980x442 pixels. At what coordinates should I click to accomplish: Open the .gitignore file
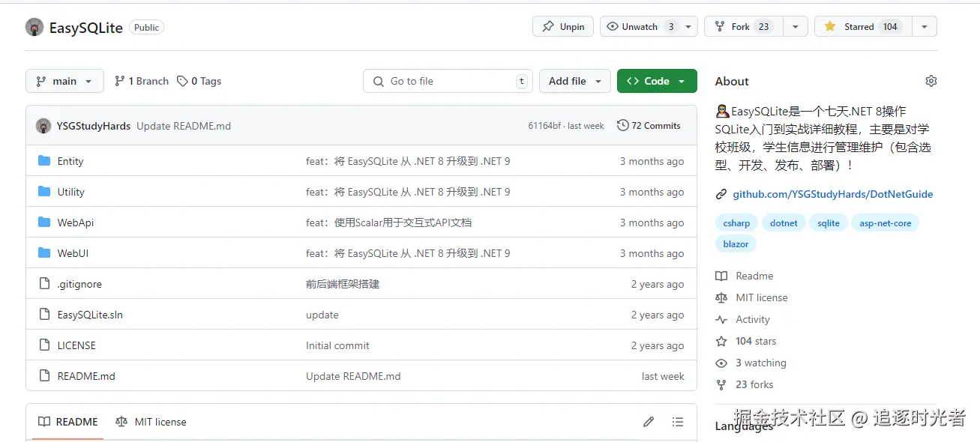79,284
